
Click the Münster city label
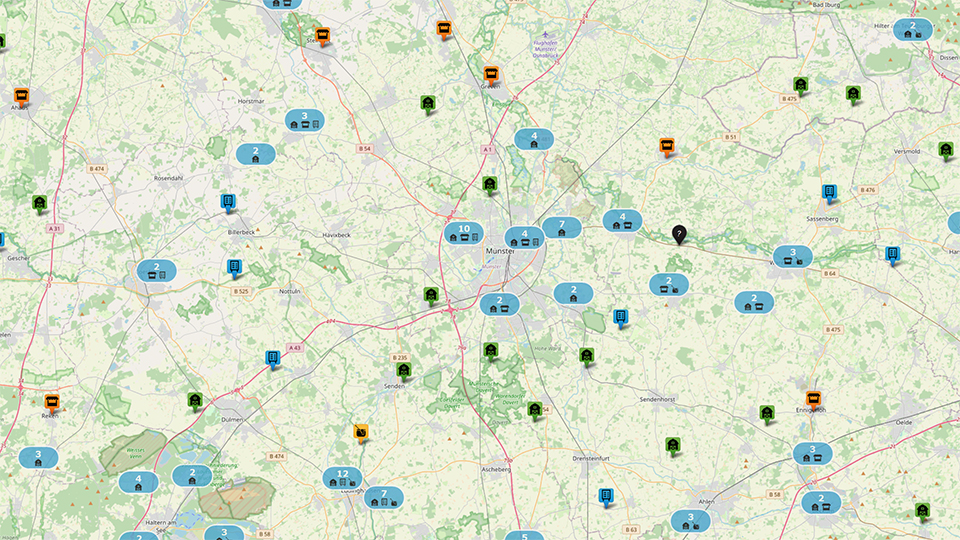click(x=500, y=251)
